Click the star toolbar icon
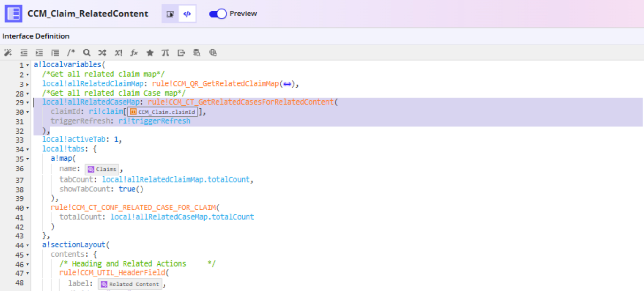644x303 pixels. (x=150, y=53)
